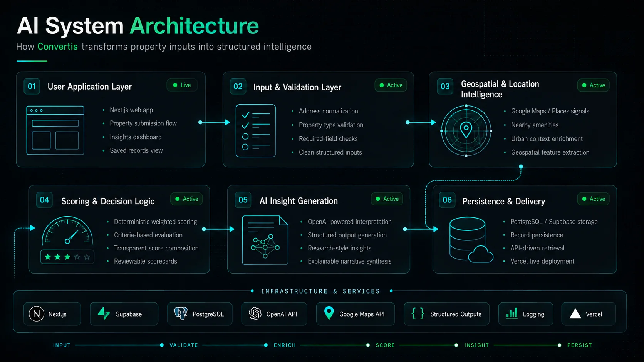
Task: Click the Explainable narrative synthesis bullet
Action: (x=350, y=261)
